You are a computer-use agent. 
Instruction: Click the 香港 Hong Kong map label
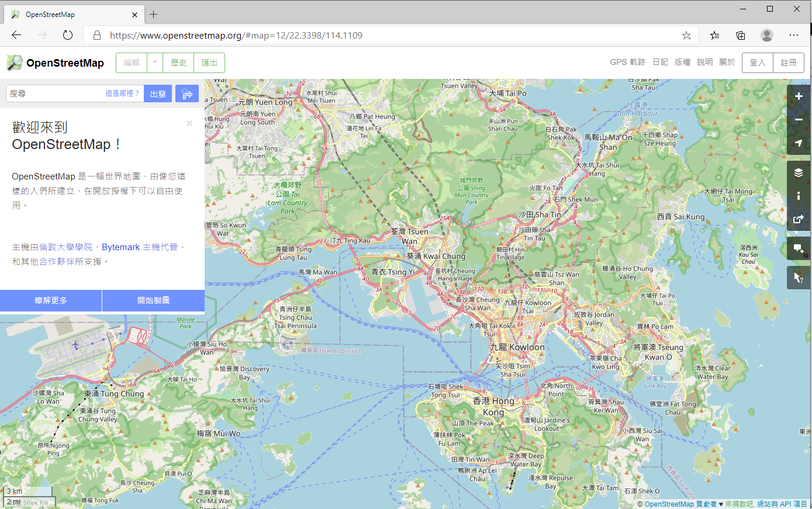tap(493, 406)
